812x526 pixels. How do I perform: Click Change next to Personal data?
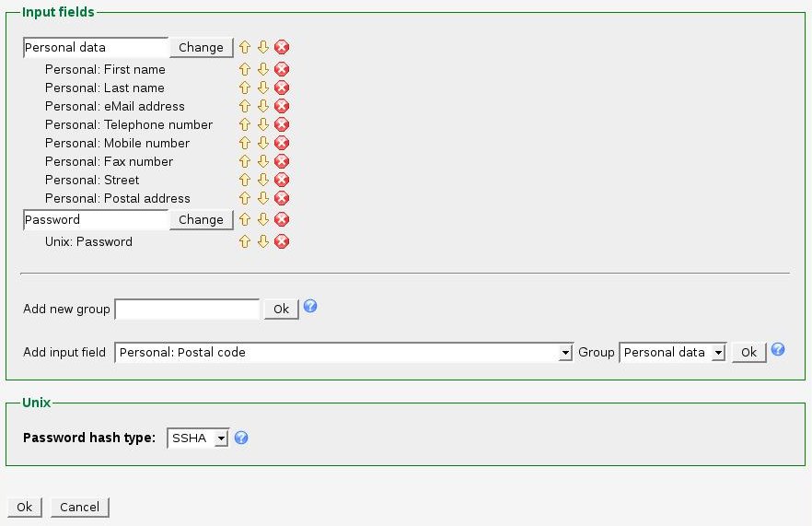coord(201,47)
